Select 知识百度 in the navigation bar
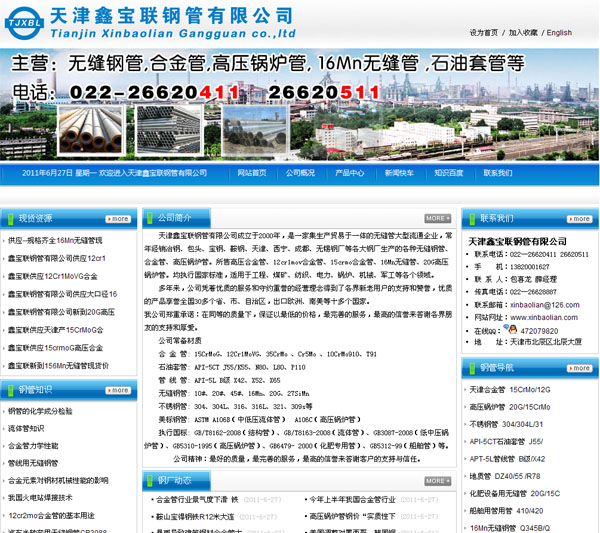Image resolution: width=600 pixels, height=533 pixels. 448,173
